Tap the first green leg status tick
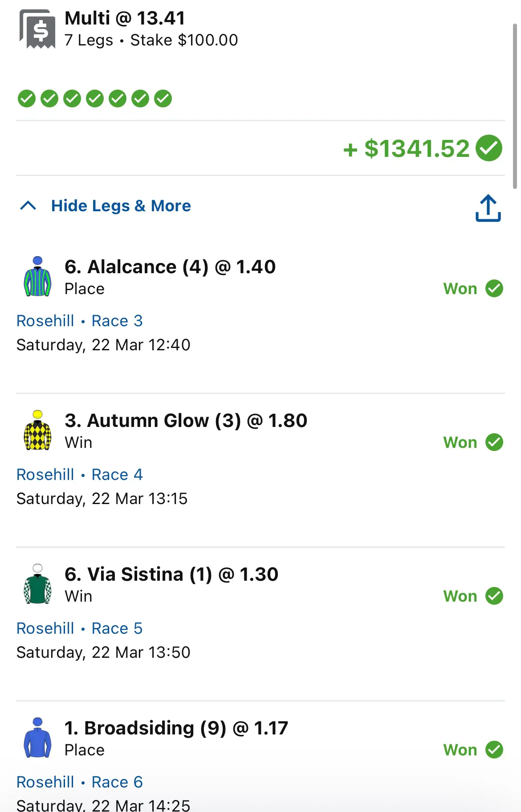The image size is (521, 812). click(x=26, y=98)
